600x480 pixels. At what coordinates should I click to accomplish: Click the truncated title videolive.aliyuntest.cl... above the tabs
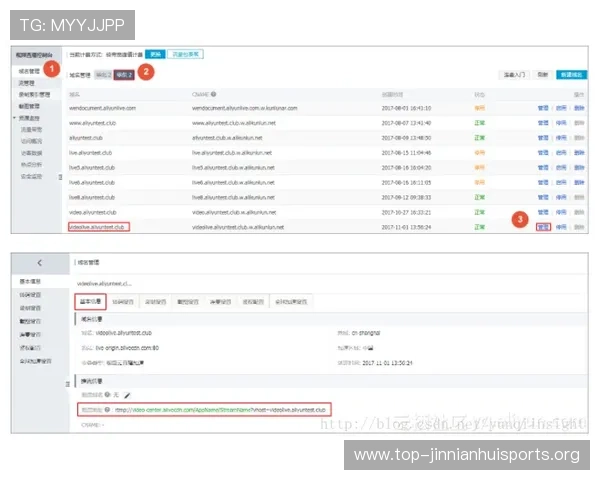(104, 284)
